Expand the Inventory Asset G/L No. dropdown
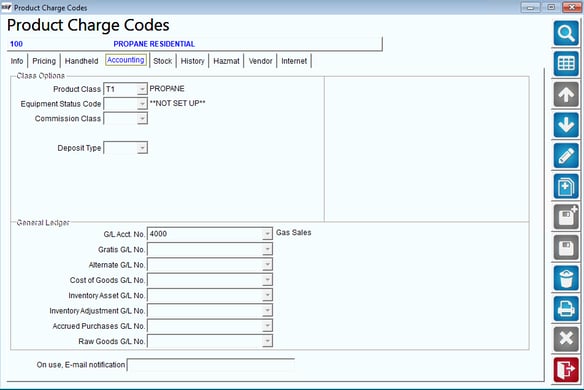Viewport: 584px width, 390px height. [x=267, y=295]
